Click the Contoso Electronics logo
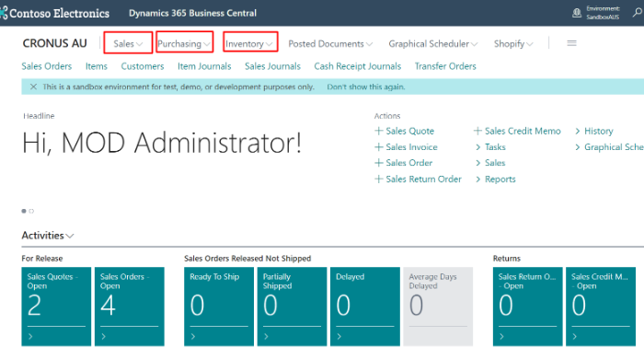Viewport: 644px width, 359px height. coord(55,13)
